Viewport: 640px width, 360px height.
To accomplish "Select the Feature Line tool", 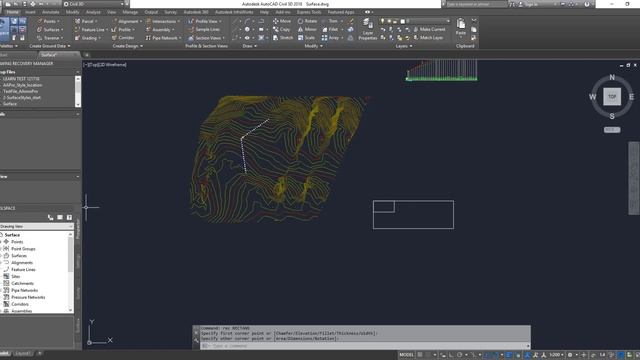I will click(x=90, y=30).
